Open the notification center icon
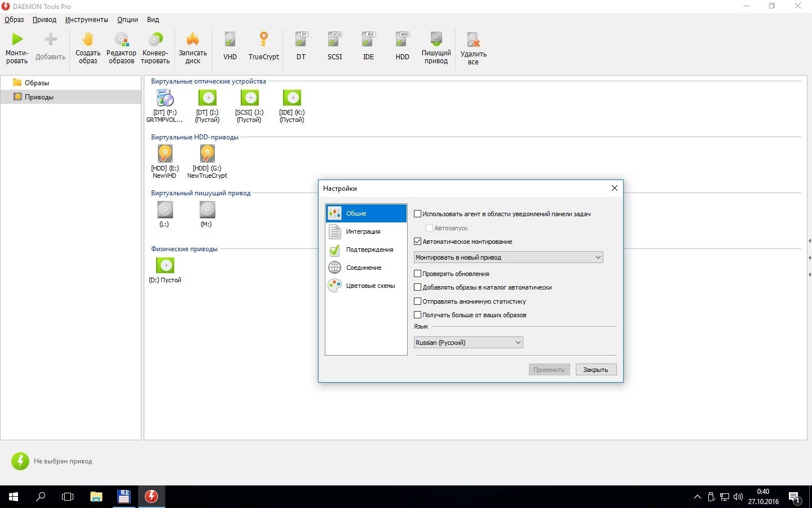The height and width of the screenshot is (508, 812). (x=795, y=497)
